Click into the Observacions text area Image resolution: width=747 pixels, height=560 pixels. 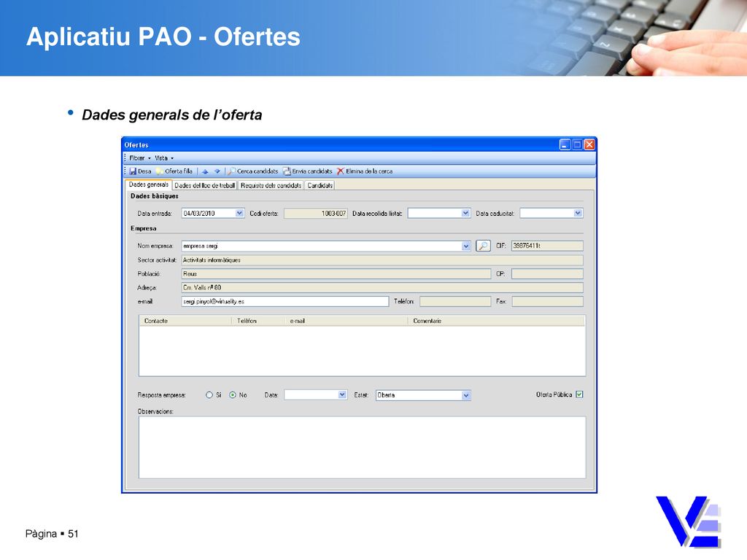(362, 448)
